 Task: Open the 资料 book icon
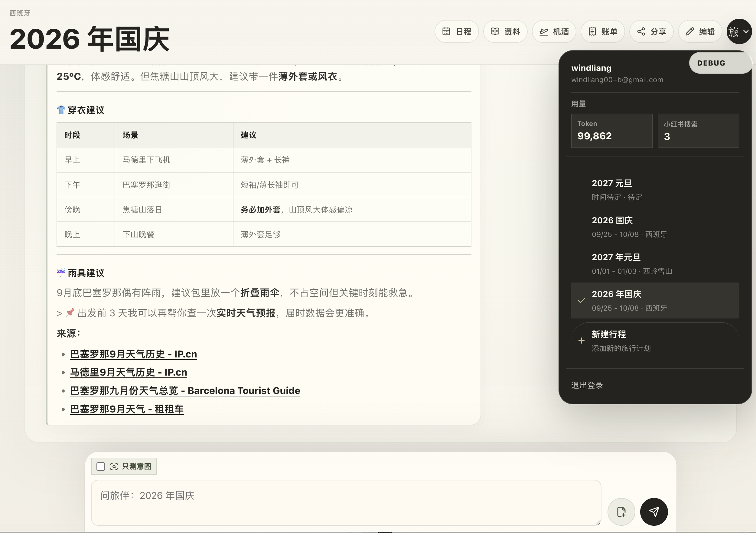click(495, 32)
